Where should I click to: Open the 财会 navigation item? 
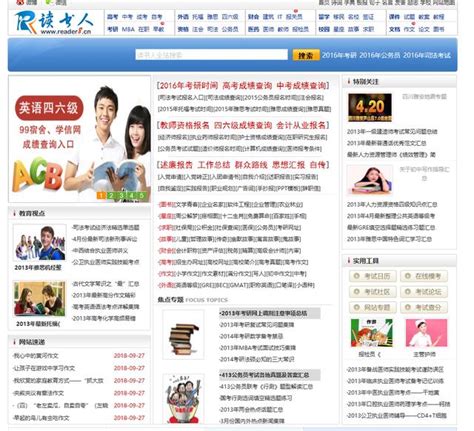point(253,17)
